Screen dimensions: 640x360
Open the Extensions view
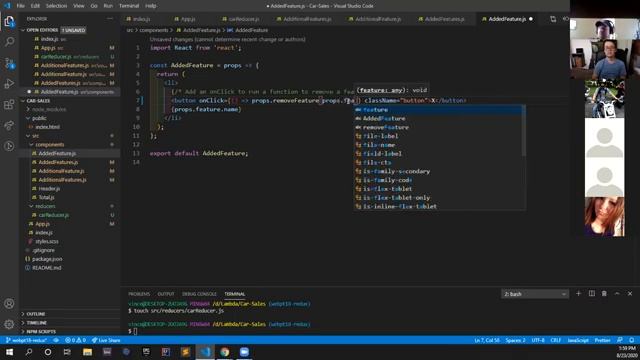(x=9, y=104)
